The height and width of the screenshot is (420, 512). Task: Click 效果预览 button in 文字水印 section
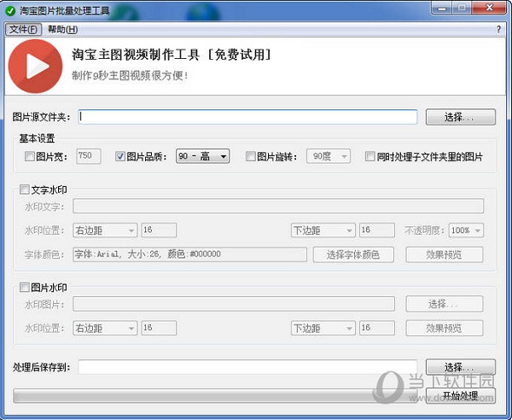coord(444,254)
